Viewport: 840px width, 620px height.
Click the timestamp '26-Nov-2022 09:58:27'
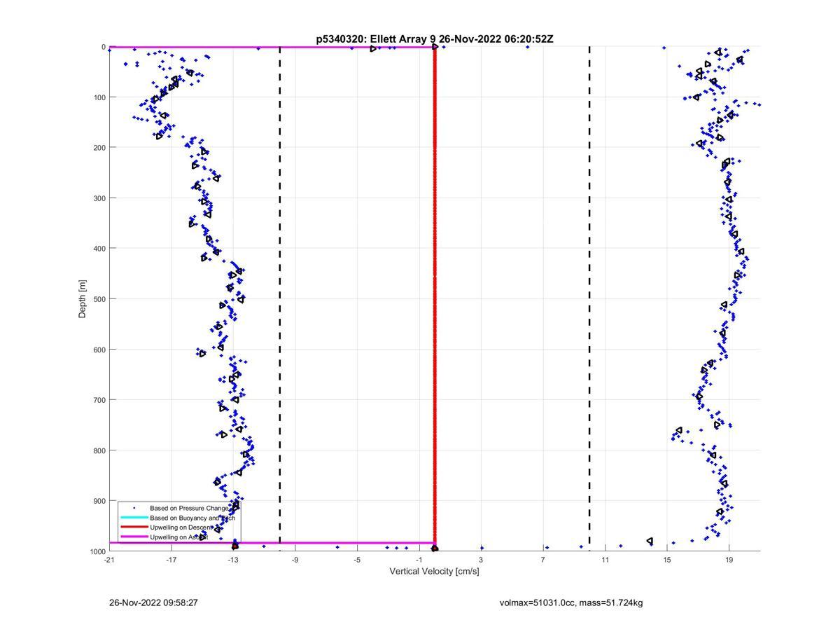[153, 602]
